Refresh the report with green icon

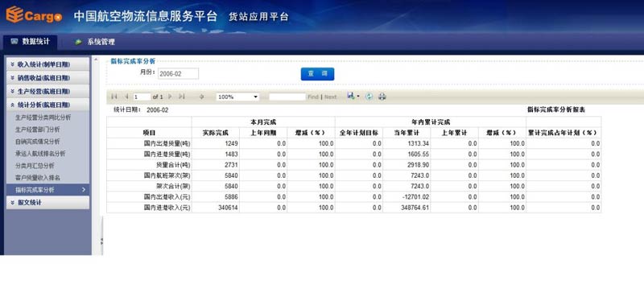369,97
